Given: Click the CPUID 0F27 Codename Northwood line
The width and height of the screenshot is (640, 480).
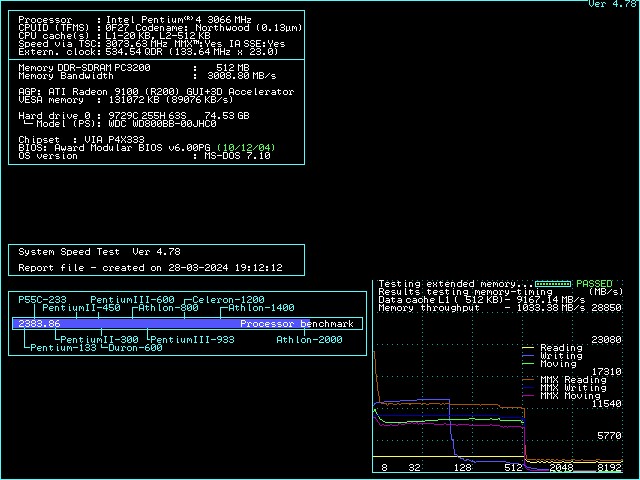Looking at the screenshot, I should tap(160, 28).
